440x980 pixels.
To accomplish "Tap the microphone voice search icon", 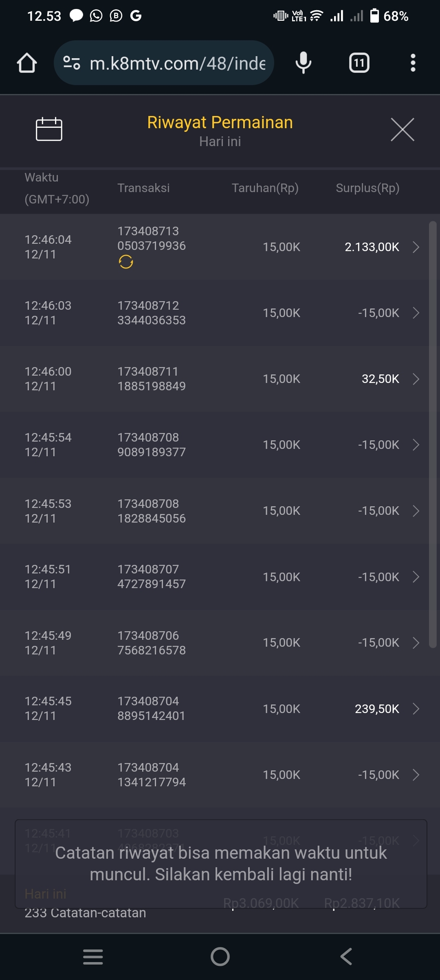I will tap(303, 63).
